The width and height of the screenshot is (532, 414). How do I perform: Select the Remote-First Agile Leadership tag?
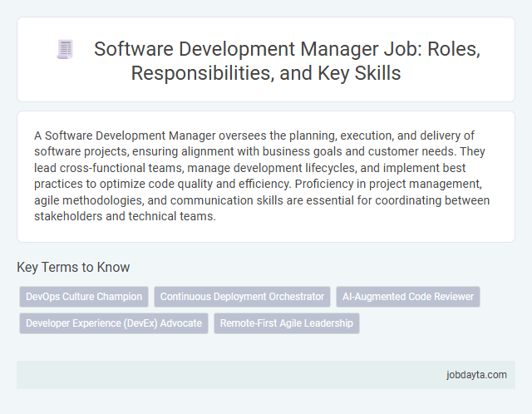[x=286, y=323]
